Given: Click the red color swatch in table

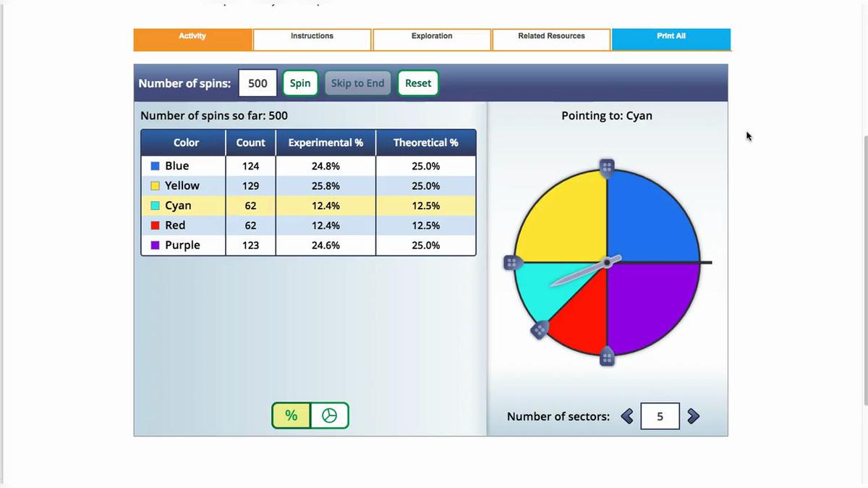Looking at the screenshot, I should 155,225.
